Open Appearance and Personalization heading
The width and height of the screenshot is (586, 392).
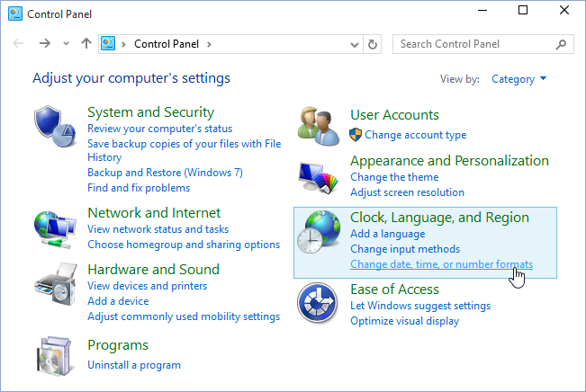pos(449,161)
